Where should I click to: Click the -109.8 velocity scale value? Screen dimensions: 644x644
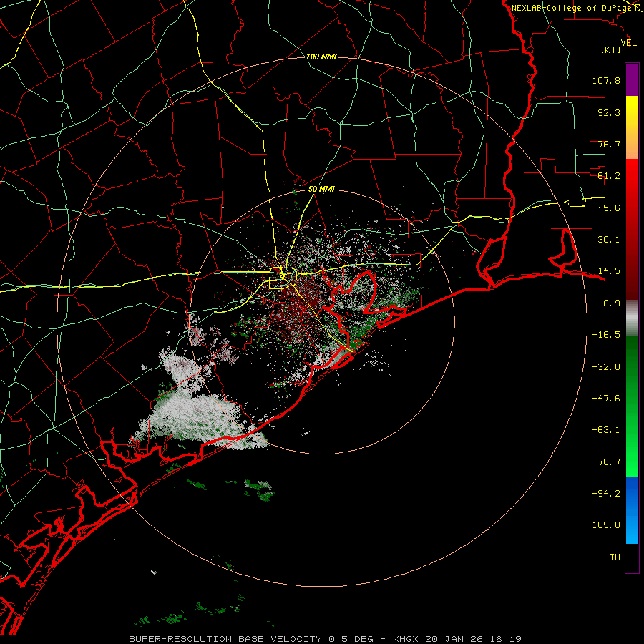tap(603, 525)
